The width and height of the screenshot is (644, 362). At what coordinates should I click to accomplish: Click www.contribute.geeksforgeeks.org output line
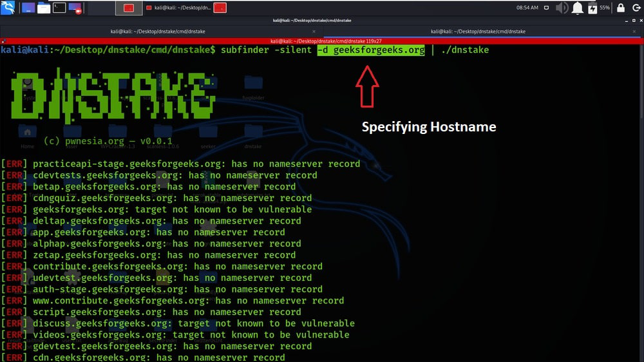point(173,301)
